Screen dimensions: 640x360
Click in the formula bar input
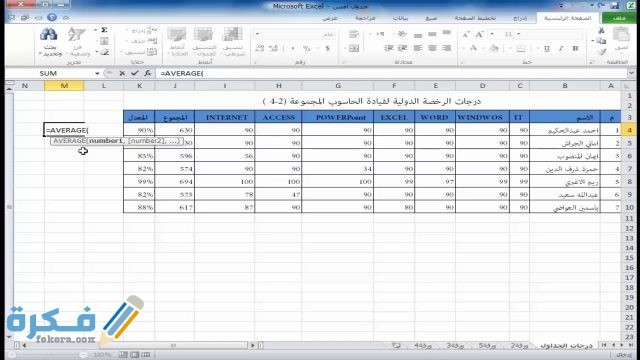click(392, 73)
